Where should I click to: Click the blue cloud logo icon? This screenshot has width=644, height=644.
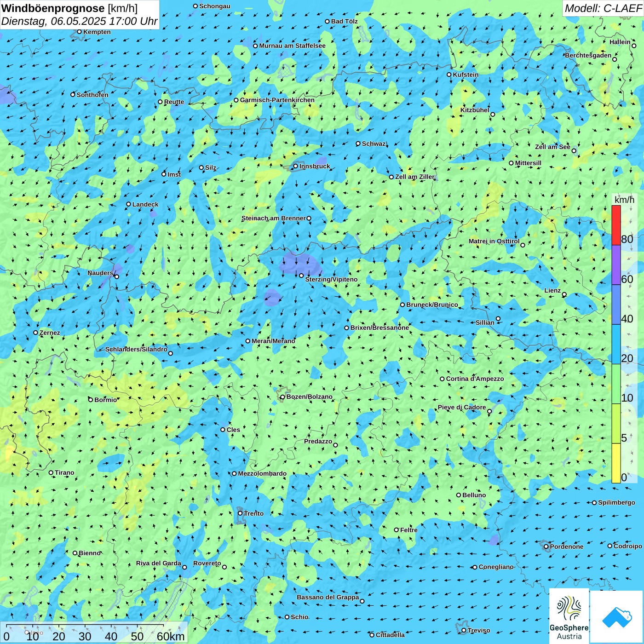click(x=617, y=617)
